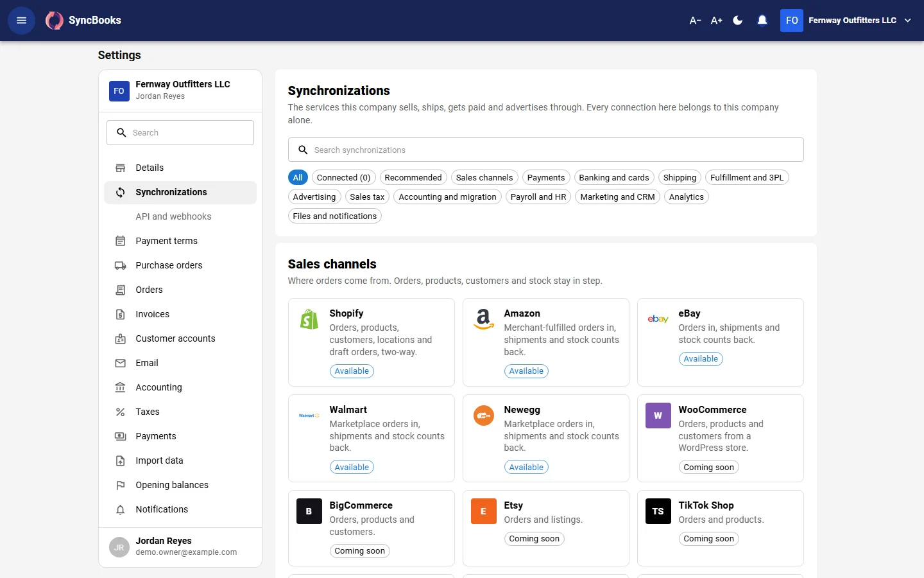Open Details settings in sidebar
The image size is (924, 578).
[x=180, y=168]
